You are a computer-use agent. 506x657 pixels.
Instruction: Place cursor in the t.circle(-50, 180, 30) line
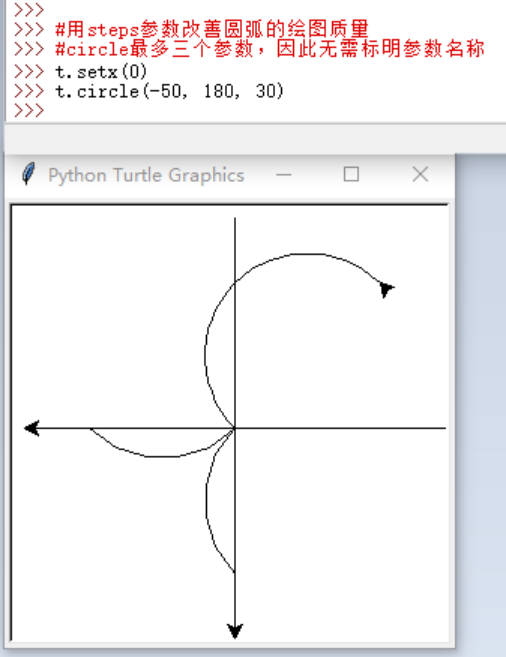169,91
